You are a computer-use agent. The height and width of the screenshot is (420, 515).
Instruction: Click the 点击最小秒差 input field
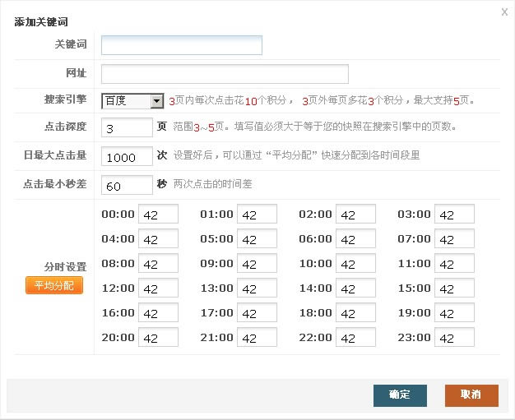click(x=126, y=185)
